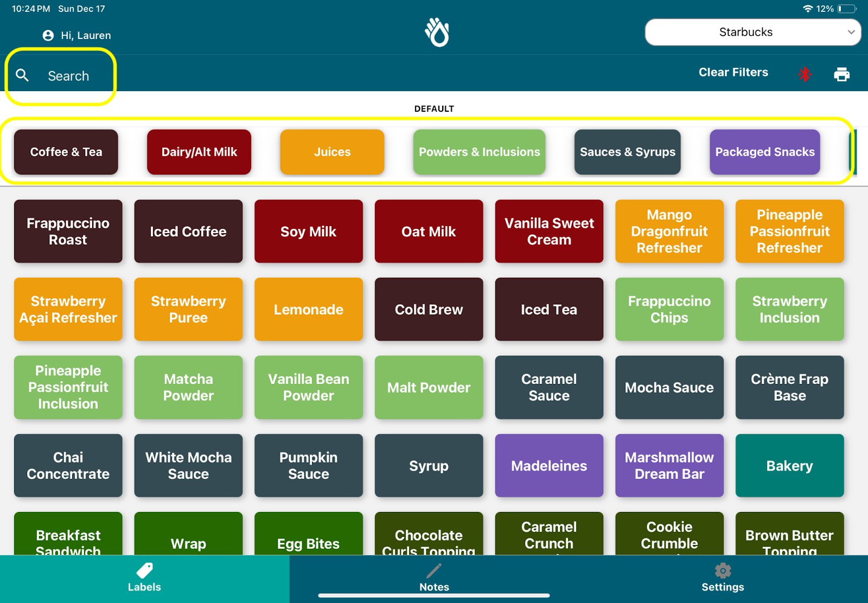Viewport: 868px width, 603px height.
Task: Choose the Mocha Sauce label
Action: coord(669,388)
